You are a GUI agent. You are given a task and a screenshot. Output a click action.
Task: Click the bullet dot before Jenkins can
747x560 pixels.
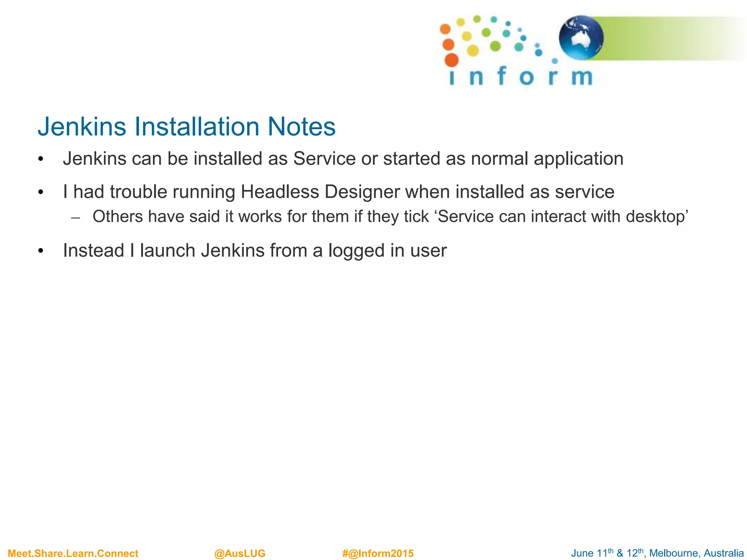(41, 159)
